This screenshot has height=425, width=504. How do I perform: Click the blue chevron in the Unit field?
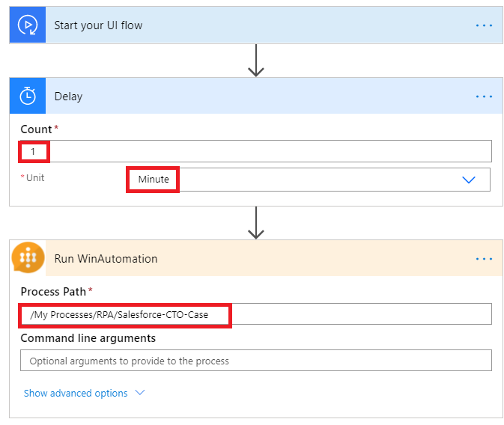click(x=469, y=180)
